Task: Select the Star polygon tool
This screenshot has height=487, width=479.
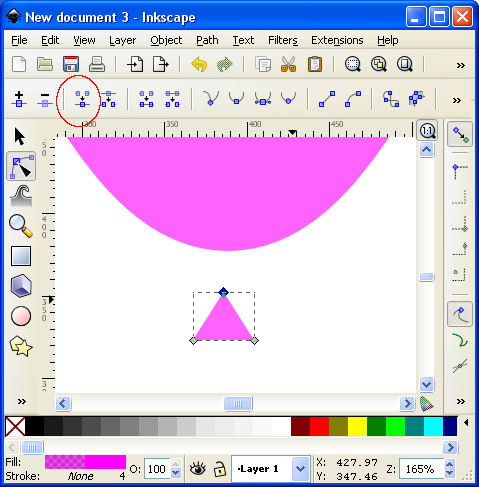Action: (21, 346)
